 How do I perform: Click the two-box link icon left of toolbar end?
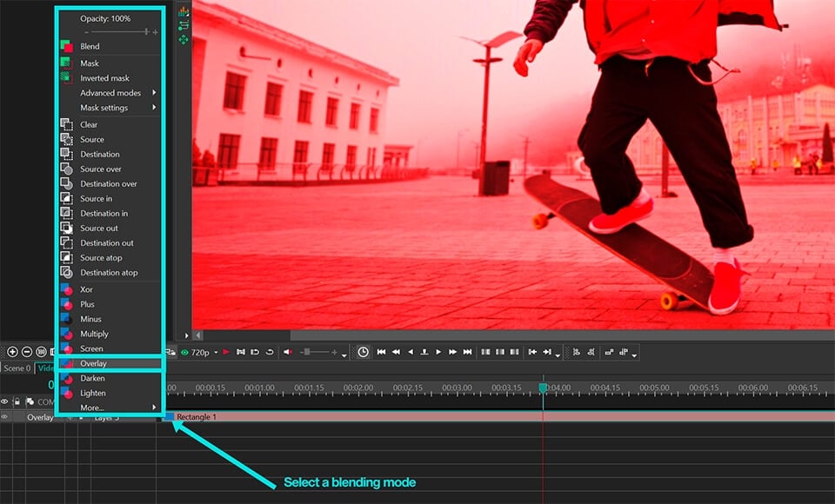(x=609, y=352)
